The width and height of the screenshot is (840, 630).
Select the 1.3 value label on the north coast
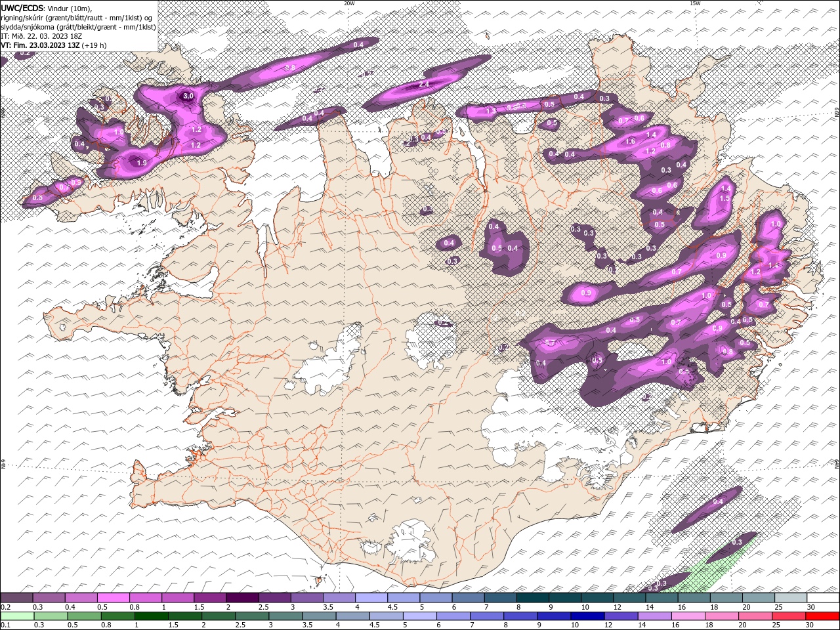491,111
